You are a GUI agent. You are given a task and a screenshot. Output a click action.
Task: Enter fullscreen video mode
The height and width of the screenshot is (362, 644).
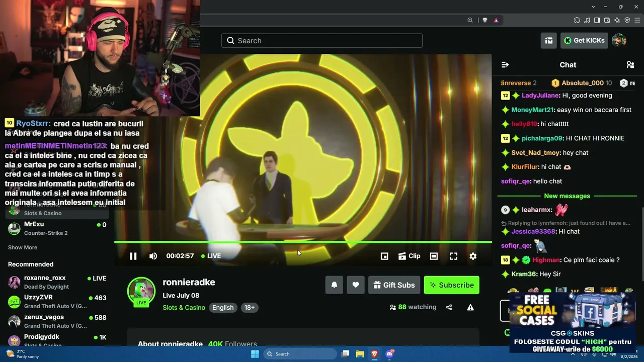(453, 256)
